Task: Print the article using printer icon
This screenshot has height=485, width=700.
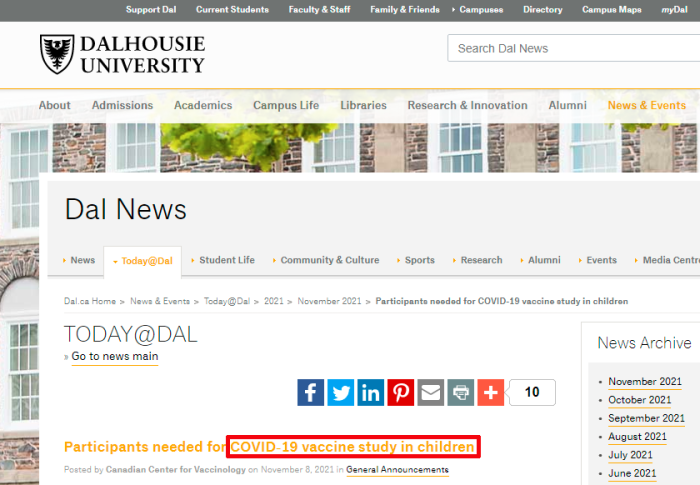Action: click(x=461, y=393)
